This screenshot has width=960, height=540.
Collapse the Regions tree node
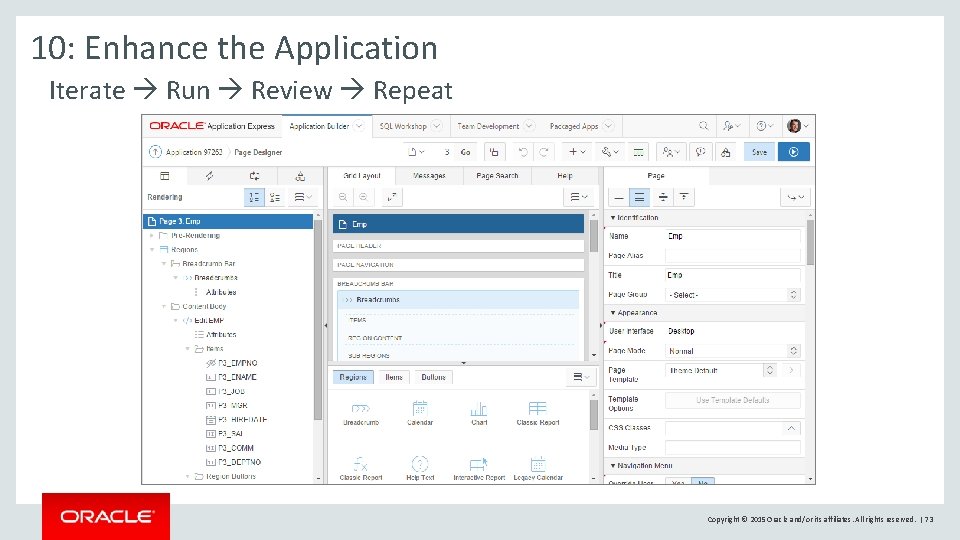coord(151,249)
